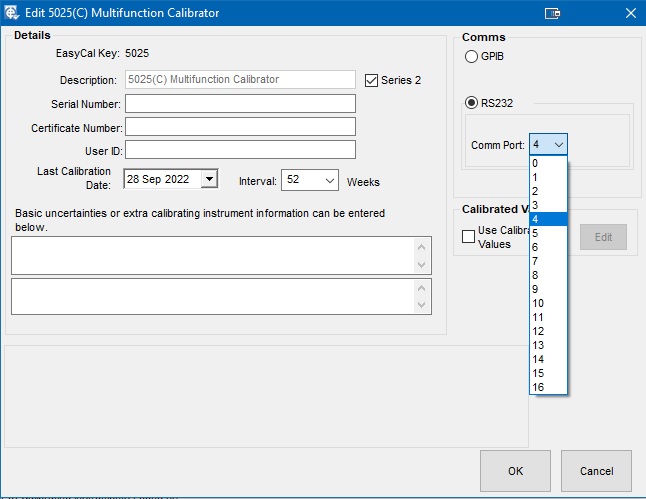646x499 pixels.
Task: Click the Cancel button
Action: pos(596,470)
